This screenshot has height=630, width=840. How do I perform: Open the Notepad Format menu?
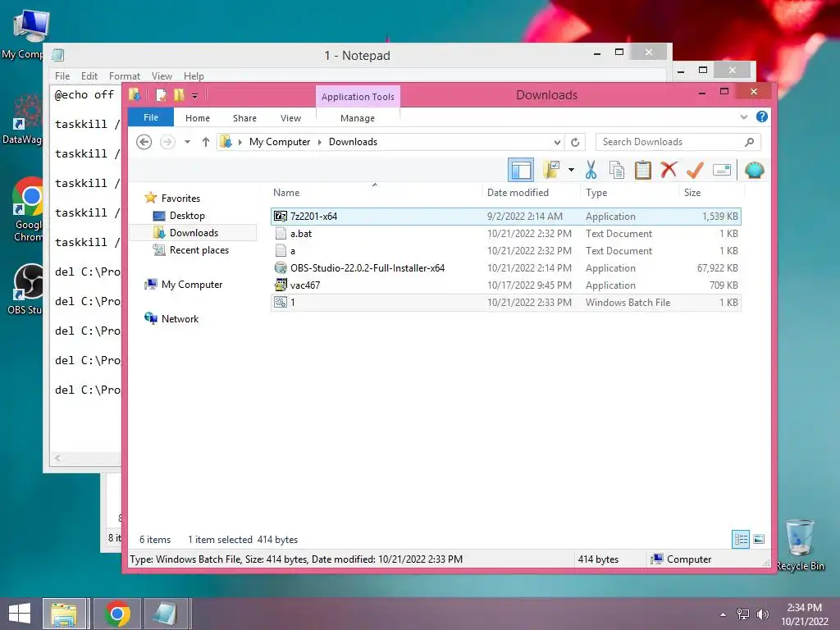(125, 76)
